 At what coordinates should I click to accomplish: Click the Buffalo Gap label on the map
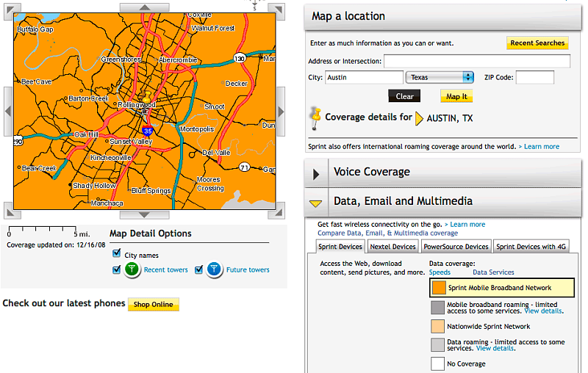(35, 29)
